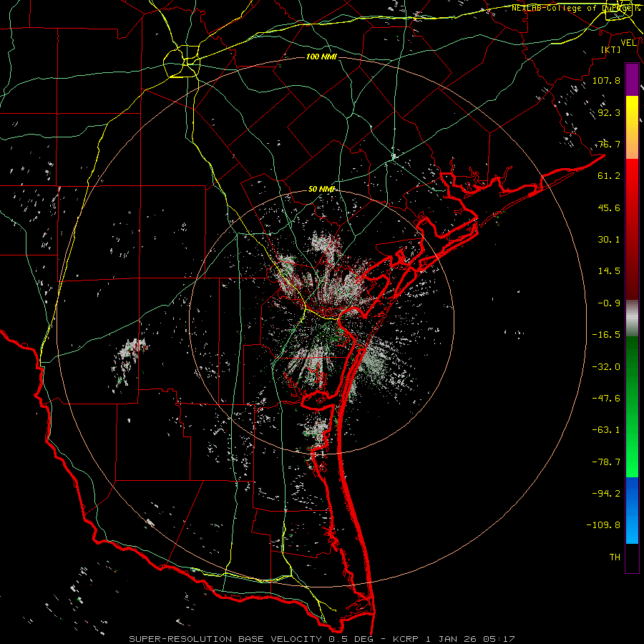
Task: Click the gray near-zero segment of color bar
Action: point(632,318)
